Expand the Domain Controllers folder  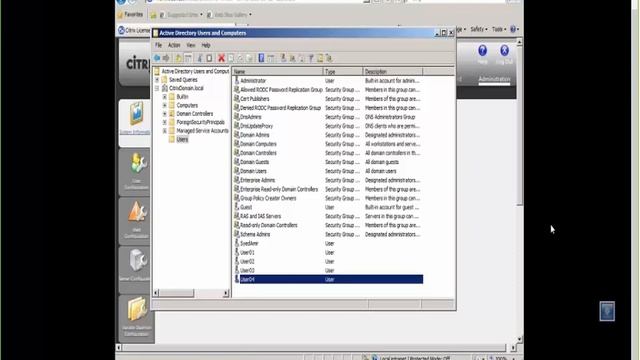pyautogui.click(x=165, y=114)
